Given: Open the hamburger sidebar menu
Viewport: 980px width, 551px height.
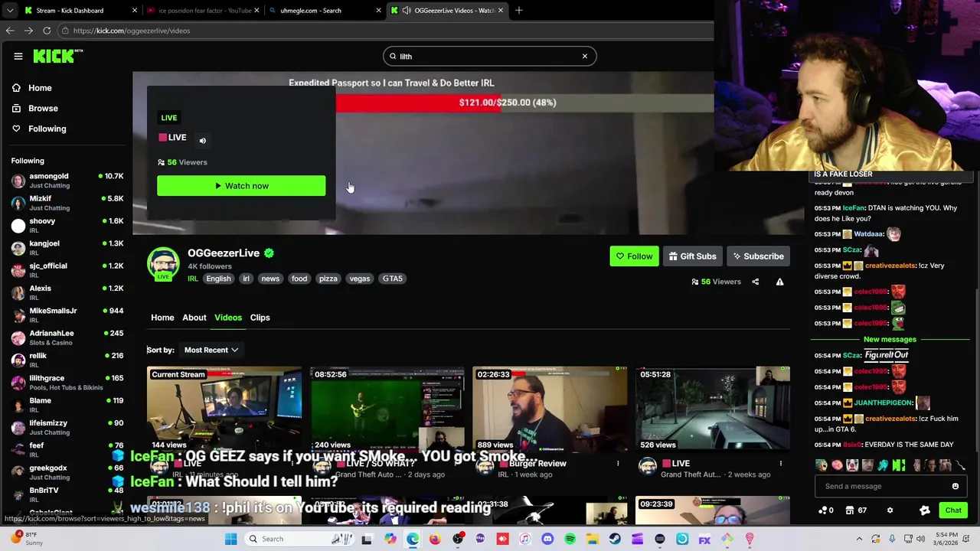Looking at the screenshot, I should (x=18, y=56).
